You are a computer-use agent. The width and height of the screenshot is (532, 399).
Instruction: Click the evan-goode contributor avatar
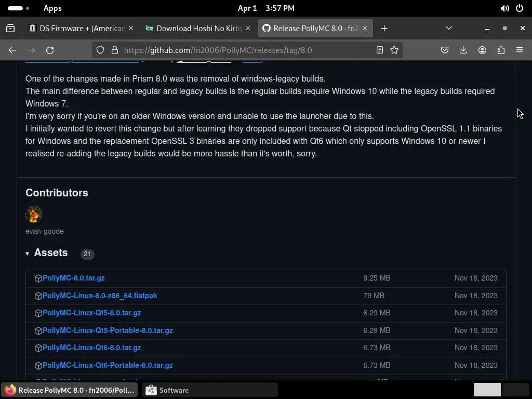click(x=34, y=214)
